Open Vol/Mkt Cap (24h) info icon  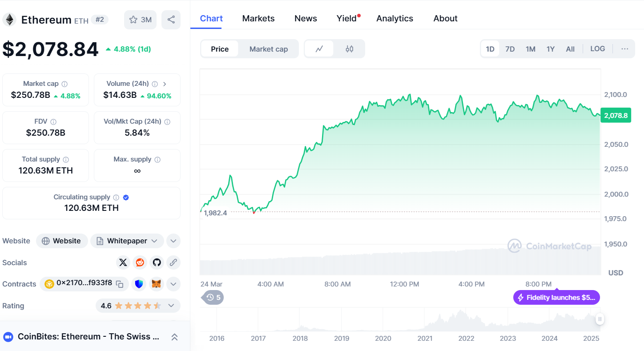pyautogui.click(x=167, y=121)
